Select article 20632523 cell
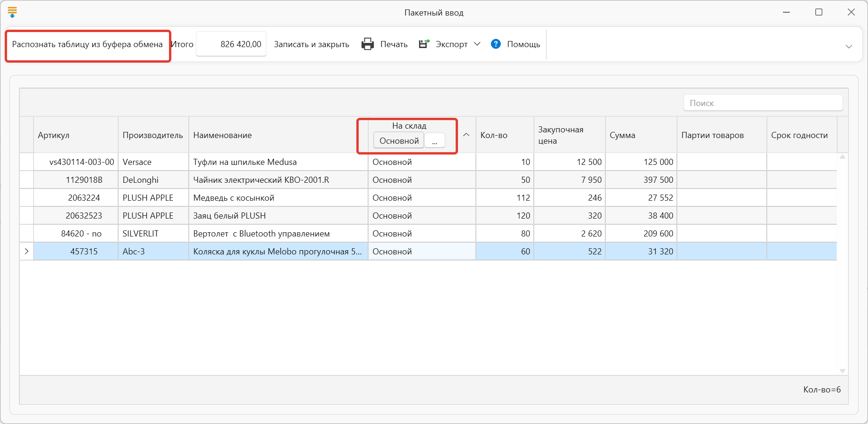The width and height of the screenshot is (868, 424). point(76,215)
